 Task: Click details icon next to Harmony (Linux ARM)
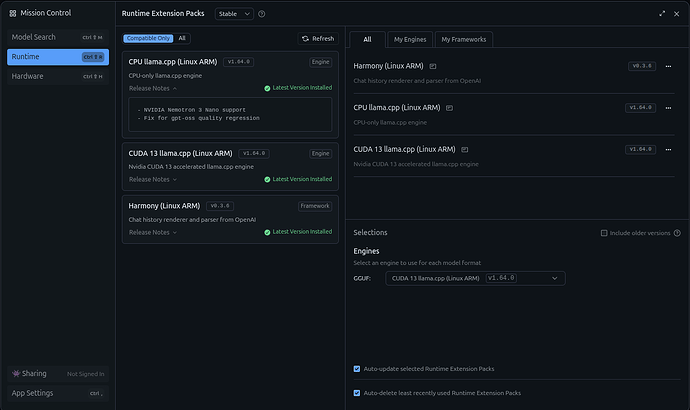point(433,66)
